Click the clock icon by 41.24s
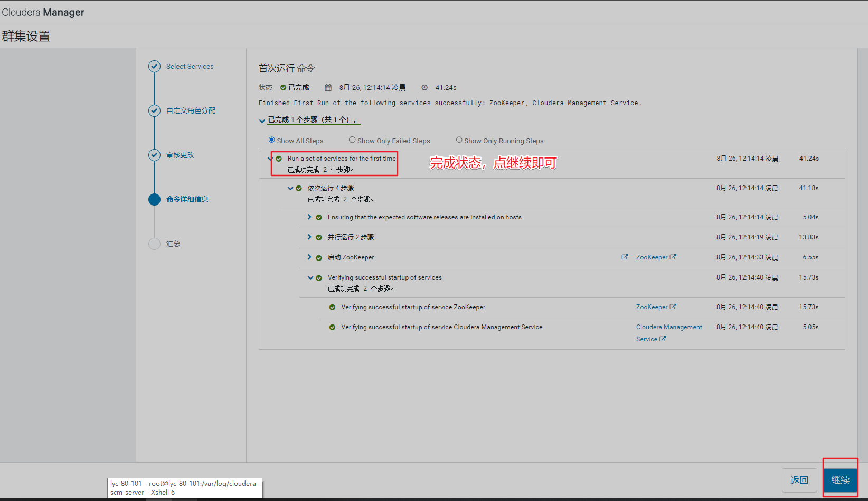868x501 pixels. [424, 88]
